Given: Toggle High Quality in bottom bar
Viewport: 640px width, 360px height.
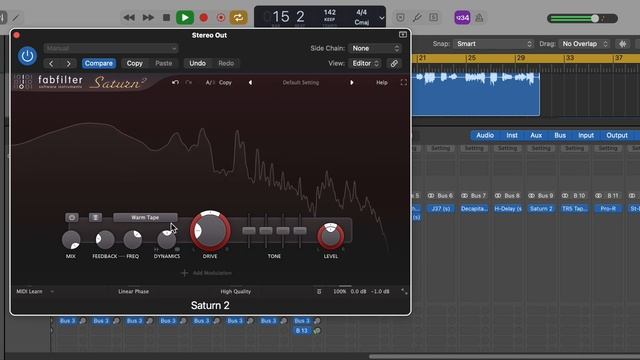Looking at the screenshot, I should tap(236, 291).
